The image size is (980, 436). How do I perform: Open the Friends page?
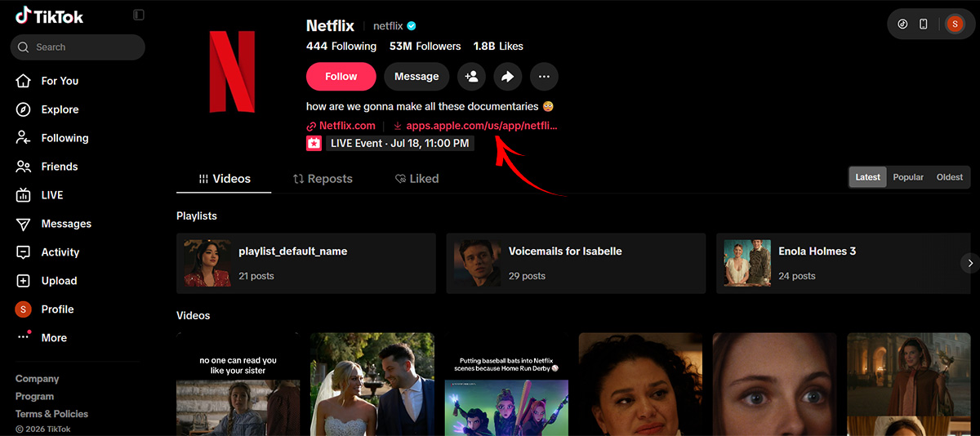60,167
